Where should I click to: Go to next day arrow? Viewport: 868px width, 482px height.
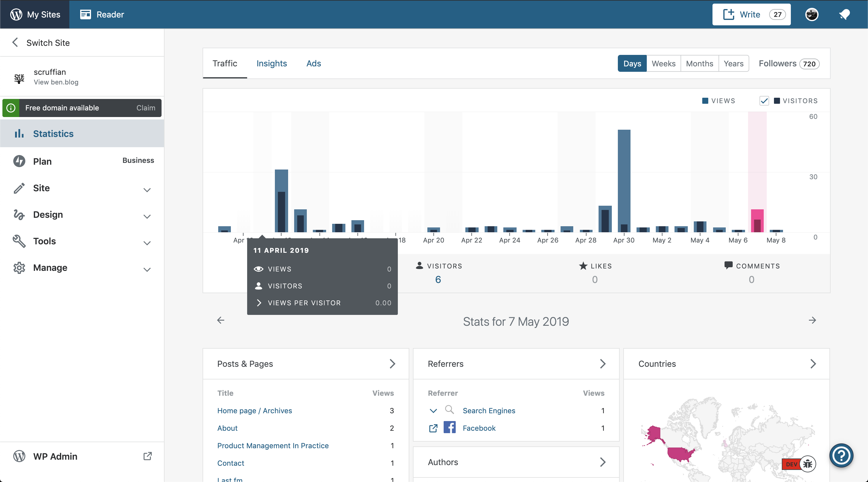813,320
